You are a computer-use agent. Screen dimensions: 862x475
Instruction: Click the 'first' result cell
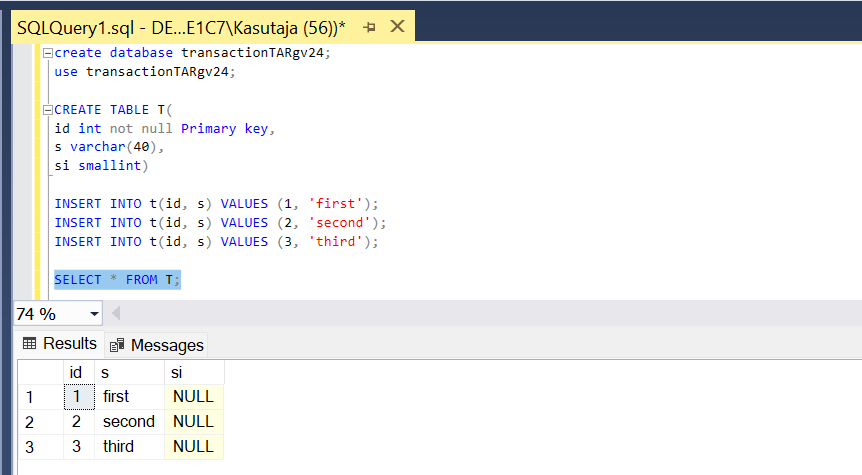point(130,397)
